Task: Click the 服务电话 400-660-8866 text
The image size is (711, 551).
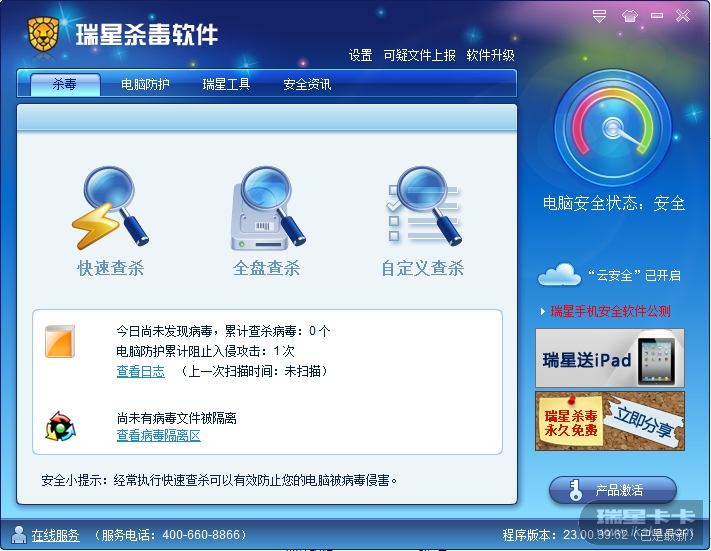Action: tap(170, 535)
